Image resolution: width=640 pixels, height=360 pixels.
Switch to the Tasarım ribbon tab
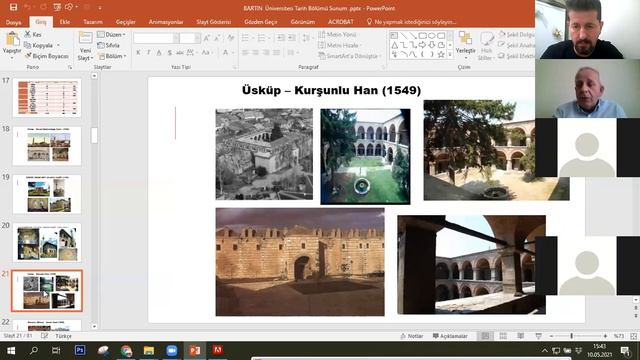coord(93,22)
